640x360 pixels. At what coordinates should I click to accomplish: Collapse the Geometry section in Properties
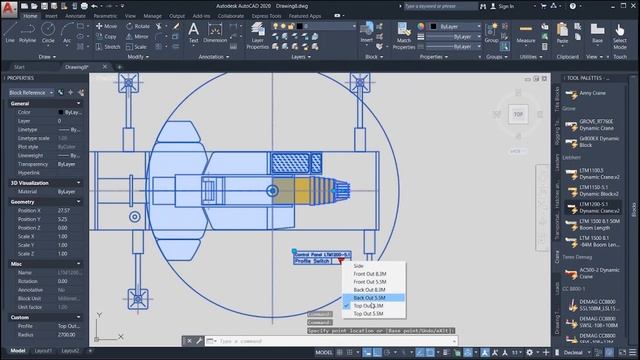pyautogui.click(x=78, y=202)
